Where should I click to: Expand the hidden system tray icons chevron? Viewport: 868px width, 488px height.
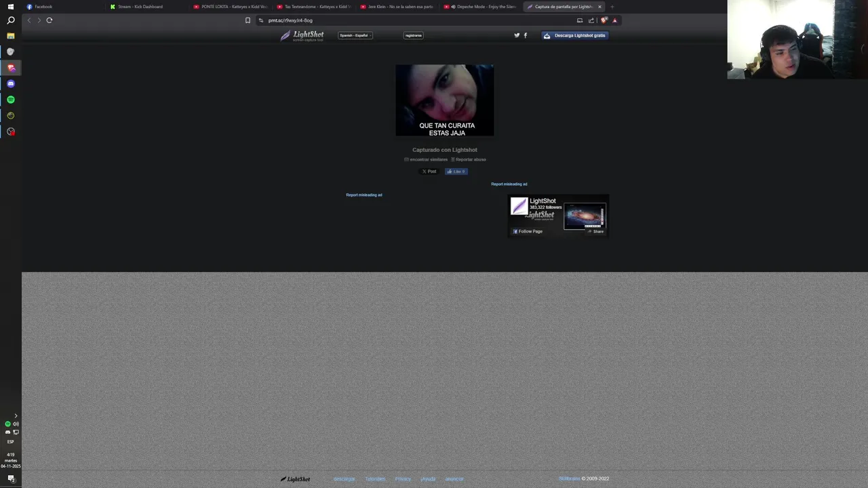click(16, 415)
